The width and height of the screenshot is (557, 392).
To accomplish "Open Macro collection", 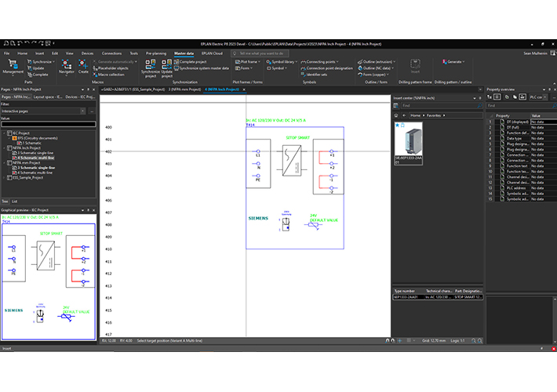I will (x=108, y=74).
